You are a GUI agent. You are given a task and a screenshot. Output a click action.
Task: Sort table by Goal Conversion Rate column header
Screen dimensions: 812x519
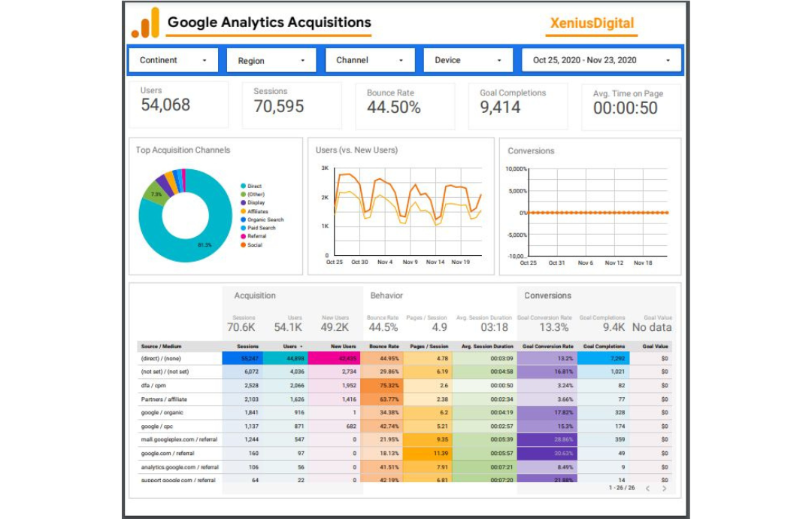pos(547,346)
